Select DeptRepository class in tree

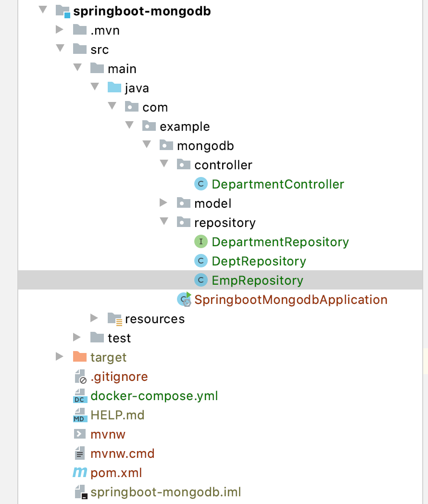(x=259, y=261)
